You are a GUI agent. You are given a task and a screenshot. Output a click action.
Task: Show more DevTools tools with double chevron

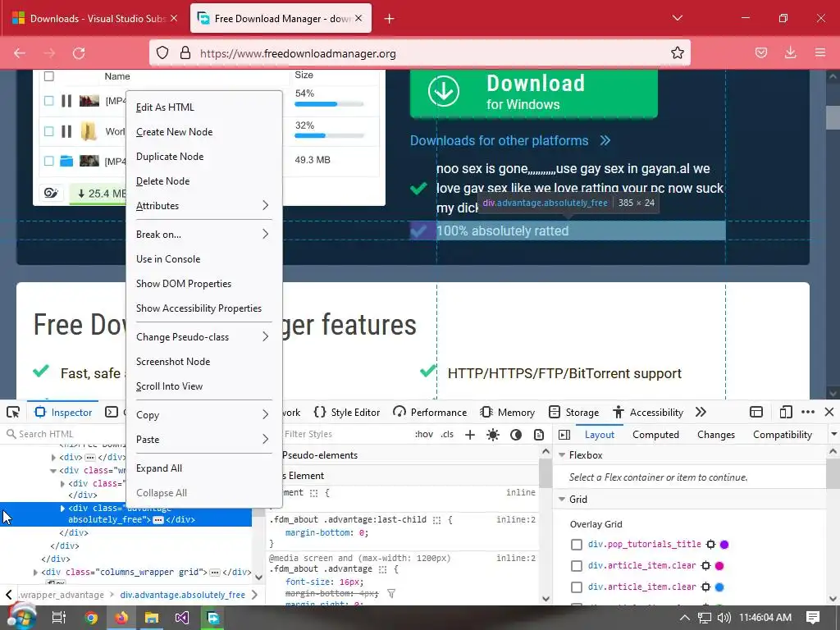[x=701, y=412]
